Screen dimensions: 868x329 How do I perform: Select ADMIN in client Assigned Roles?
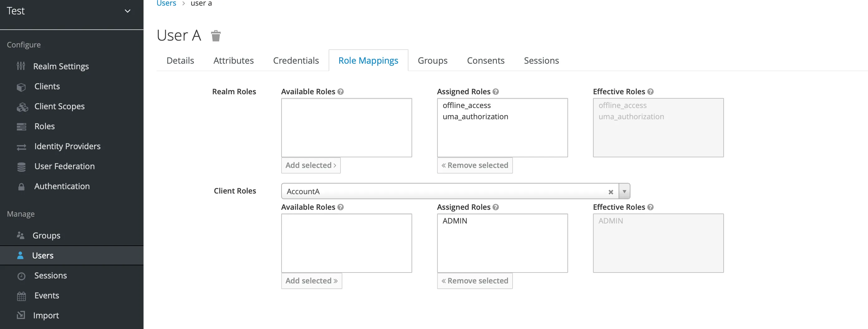(455, 221)
